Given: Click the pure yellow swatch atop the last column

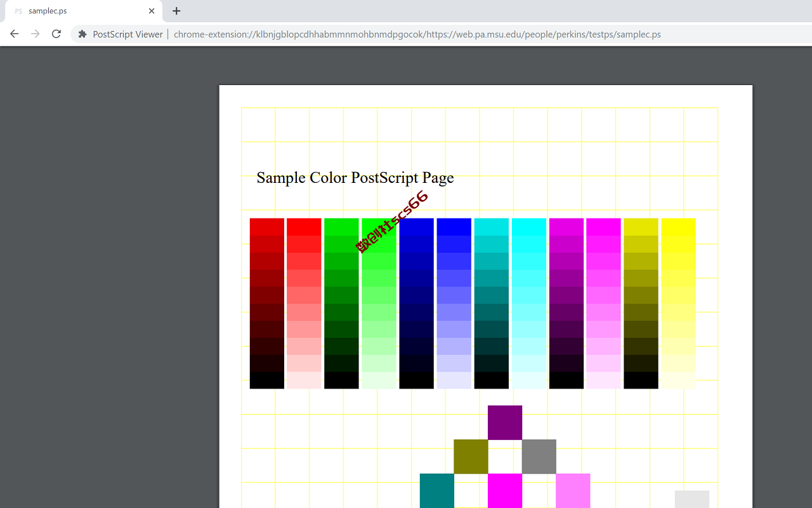Looking at the screenshot, I should point(678,227).
